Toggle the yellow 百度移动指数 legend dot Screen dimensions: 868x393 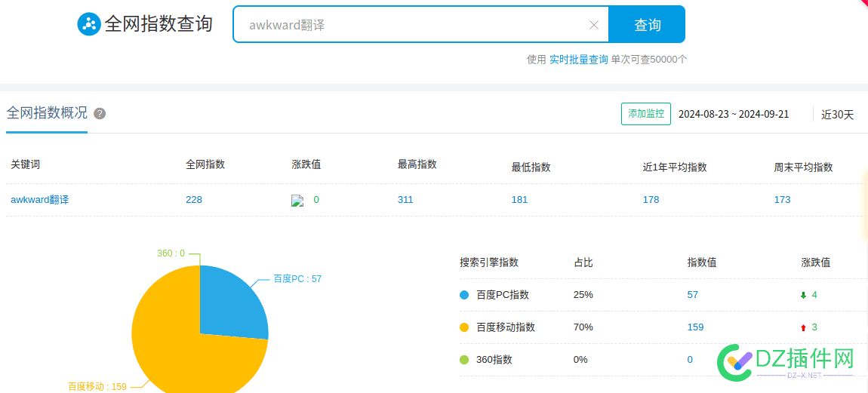click(x=464, y=327)
